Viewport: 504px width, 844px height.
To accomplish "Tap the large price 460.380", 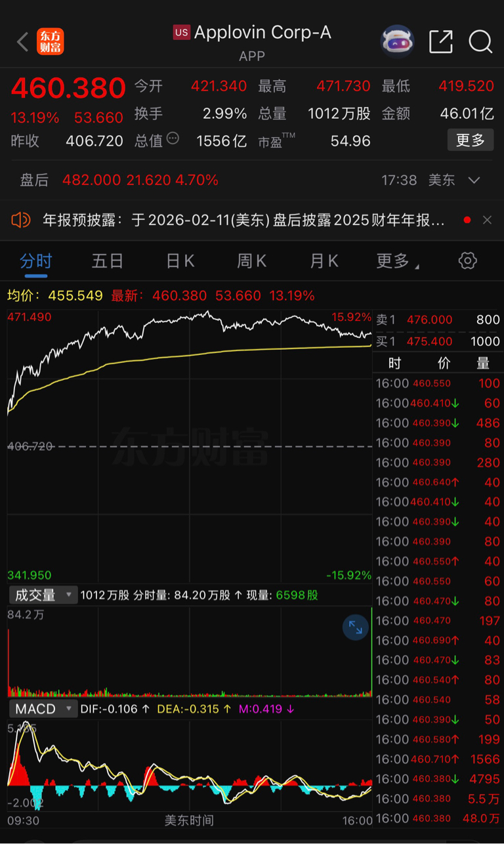I will click(x=68, y=88).
